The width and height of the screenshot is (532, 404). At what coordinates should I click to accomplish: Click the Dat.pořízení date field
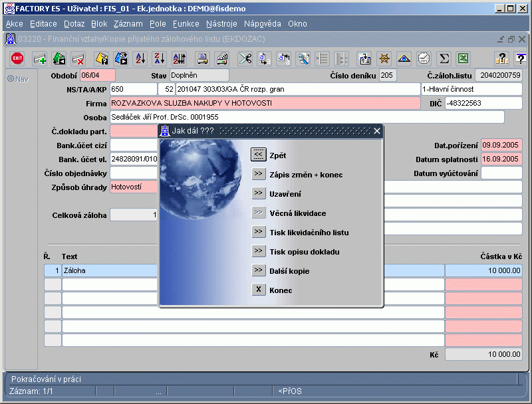(x=501, y=145)
